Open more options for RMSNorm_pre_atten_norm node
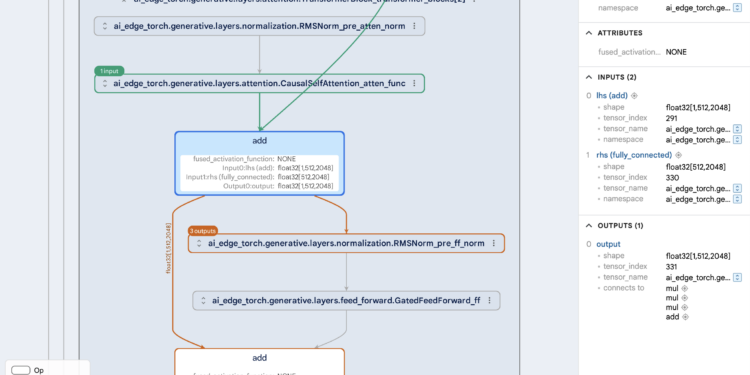 coord(414,26)
